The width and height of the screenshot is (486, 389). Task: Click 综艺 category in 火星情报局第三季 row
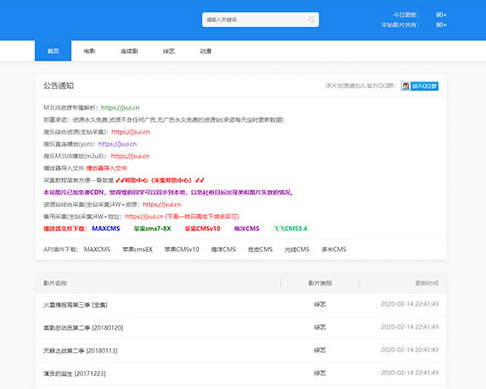coord(320,304)
